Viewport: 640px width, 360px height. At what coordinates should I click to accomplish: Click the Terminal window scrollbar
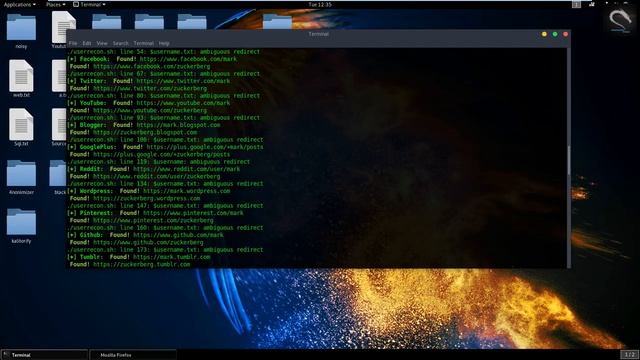569,160
